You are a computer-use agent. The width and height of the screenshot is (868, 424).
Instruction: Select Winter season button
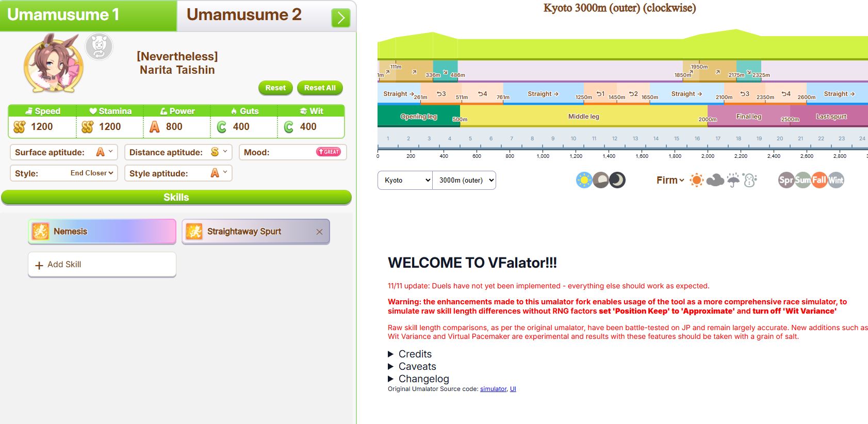(x=836, y=180)
